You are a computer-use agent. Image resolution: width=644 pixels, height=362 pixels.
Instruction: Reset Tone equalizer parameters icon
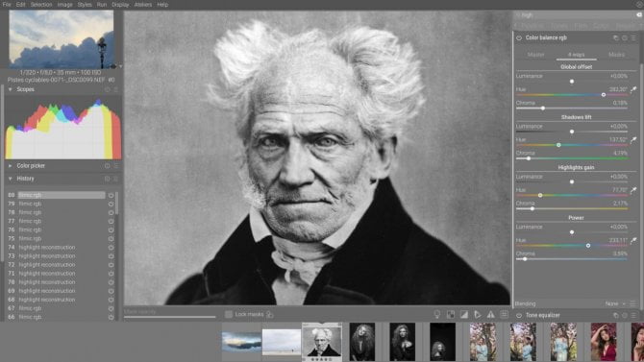625,315
